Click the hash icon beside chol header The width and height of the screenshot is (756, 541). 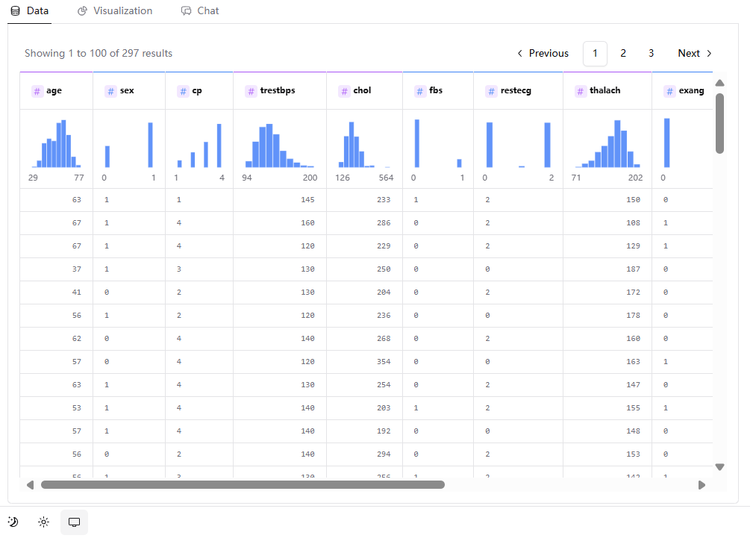pyautogui.click(x=344, y=91)
